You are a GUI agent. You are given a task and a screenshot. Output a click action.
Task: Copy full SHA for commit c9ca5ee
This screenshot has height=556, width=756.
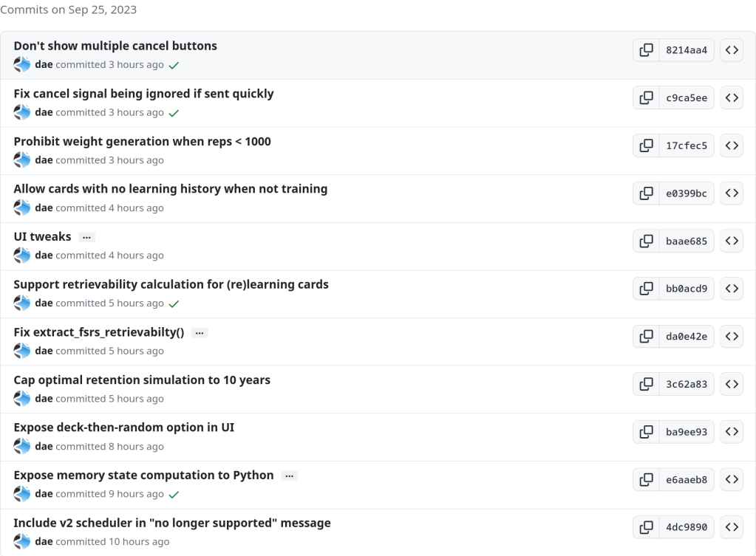(x=647, y=97)
